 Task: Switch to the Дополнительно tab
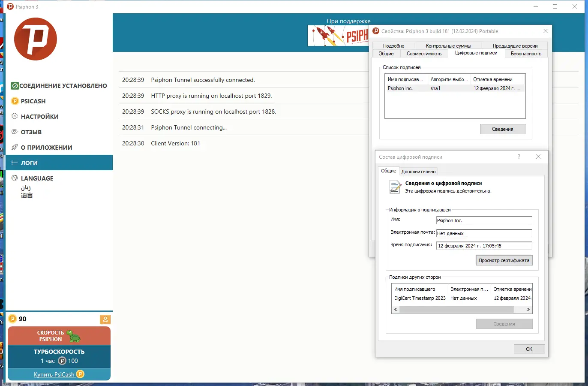tap(418, 172)
